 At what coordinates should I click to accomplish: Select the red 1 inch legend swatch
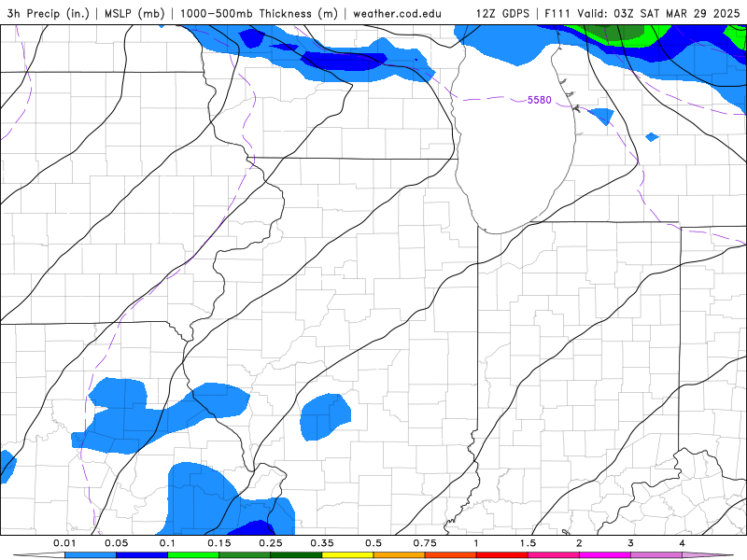pyautogui.click(x=502, y=555)
